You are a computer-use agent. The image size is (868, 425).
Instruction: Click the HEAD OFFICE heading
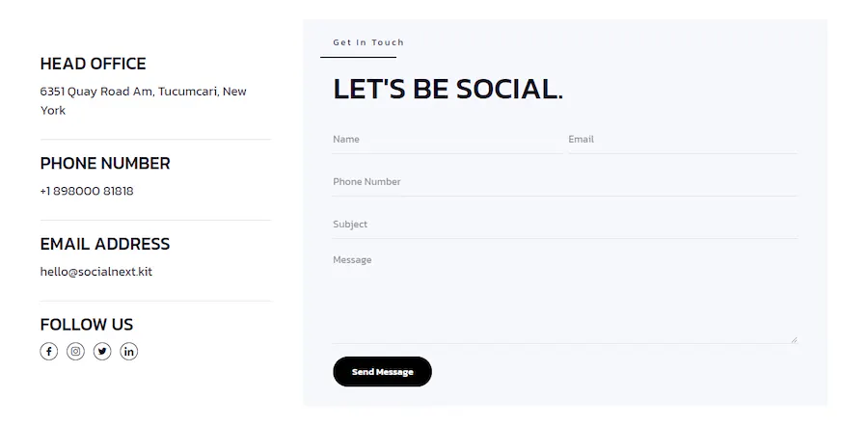coord(93,64)
